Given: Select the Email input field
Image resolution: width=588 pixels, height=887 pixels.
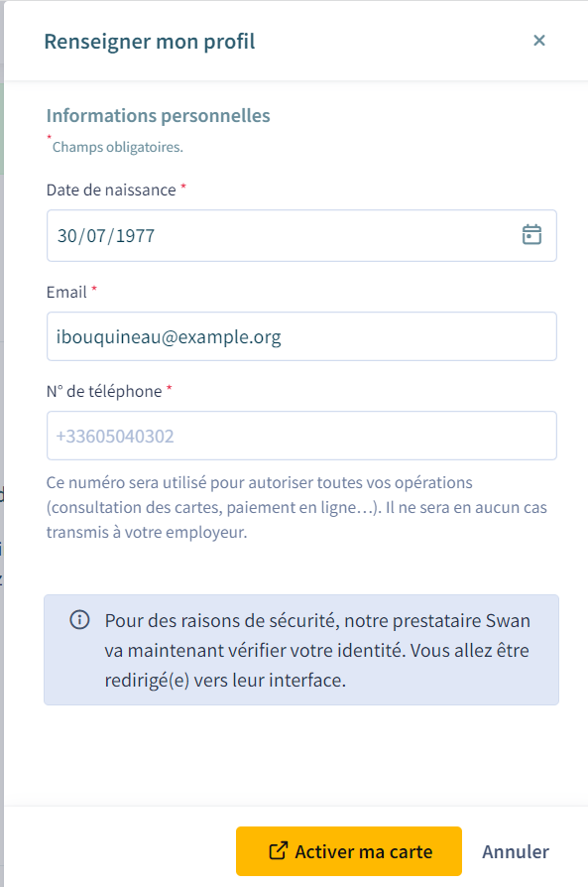Looking at the screenshot, I should (x=301, y=336).
